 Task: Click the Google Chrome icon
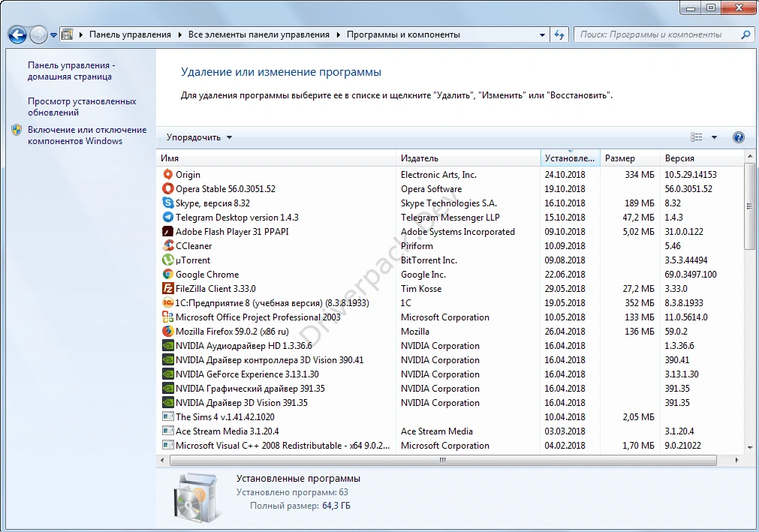click(x=167, y=274)
